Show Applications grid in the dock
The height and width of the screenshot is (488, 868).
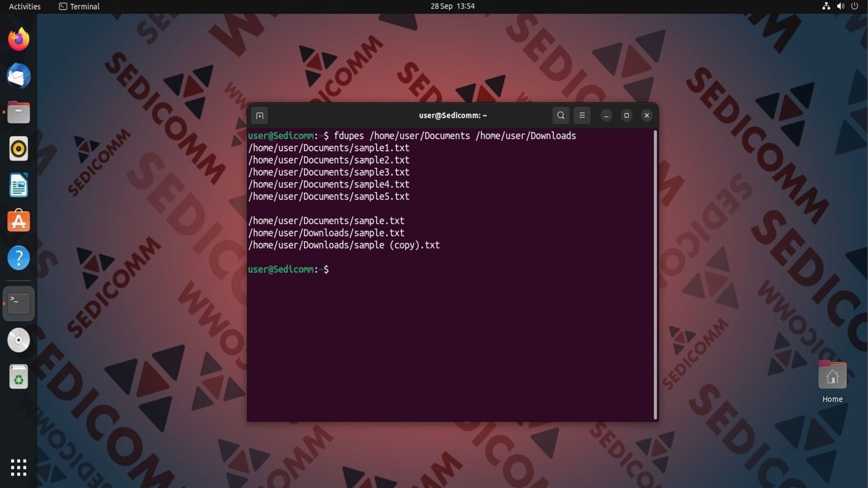click(19, 468)
